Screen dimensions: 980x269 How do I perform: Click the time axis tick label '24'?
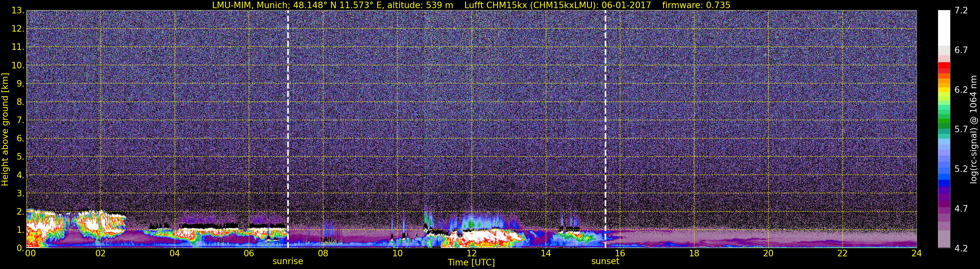pos(917,253)
